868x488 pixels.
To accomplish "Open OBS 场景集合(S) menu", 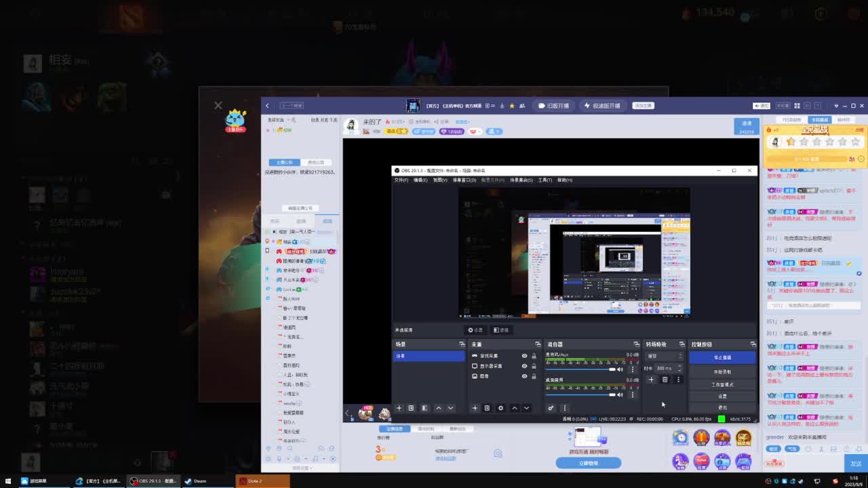I will (x=521, y=180).
